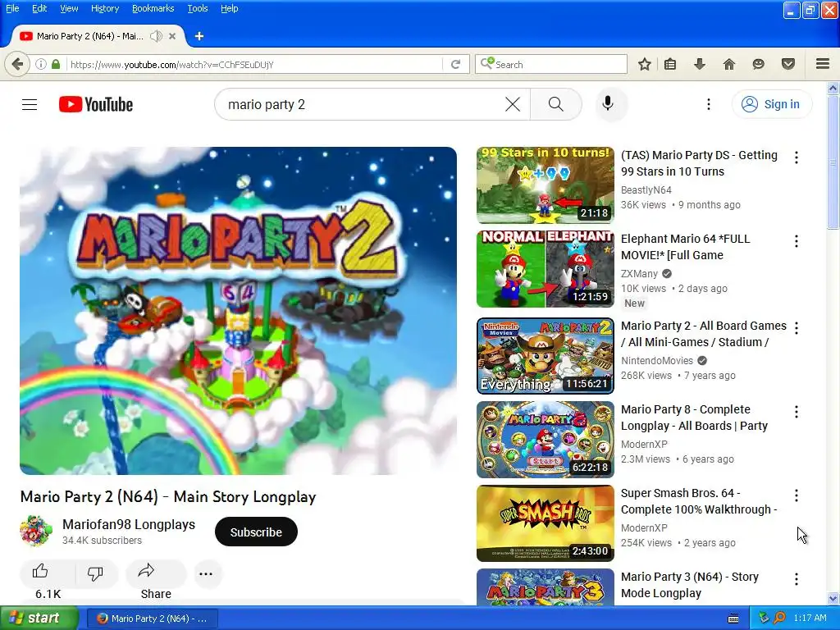Open the Windows start menu
Viewport: 840px width, 630px height.
tap(39, 619)
